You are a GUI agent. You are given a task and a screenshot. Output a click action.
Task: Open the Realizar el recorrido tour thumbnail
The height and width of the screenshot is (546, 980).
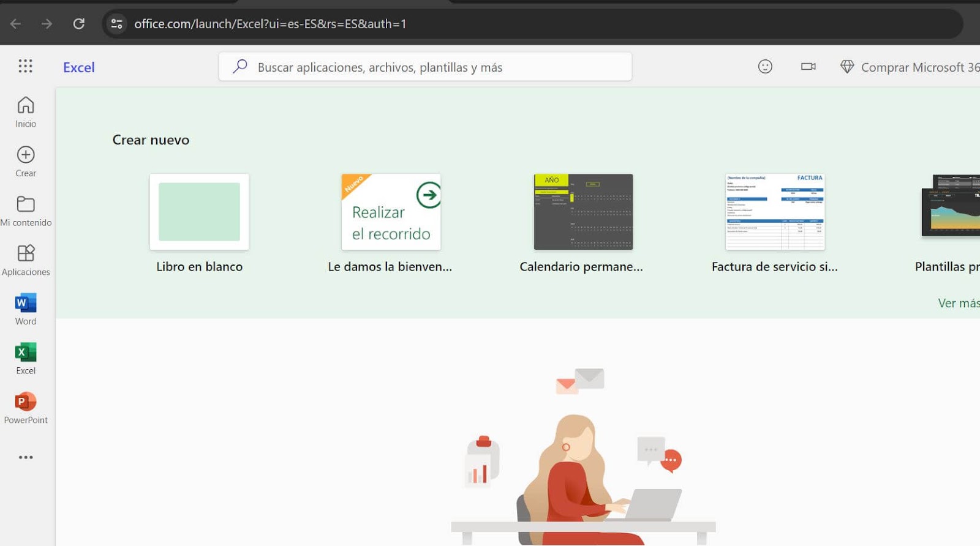point(391,212)
